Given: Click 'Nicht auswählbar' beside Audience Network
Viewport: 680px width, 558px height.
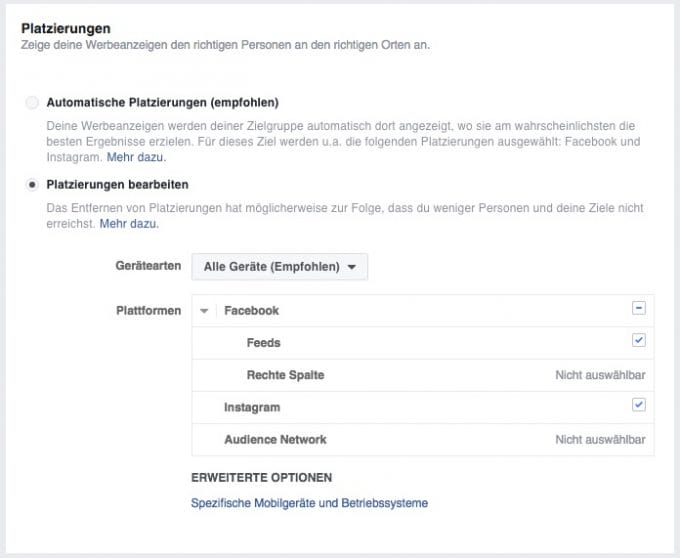Looking at the screenshot, I should tap(600, 439).
